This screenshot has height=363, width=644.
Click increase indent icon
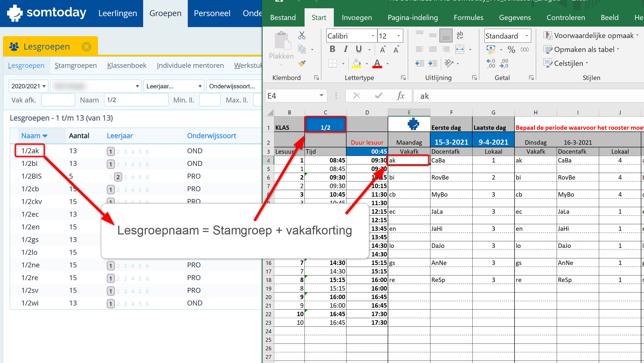(433, 63)
